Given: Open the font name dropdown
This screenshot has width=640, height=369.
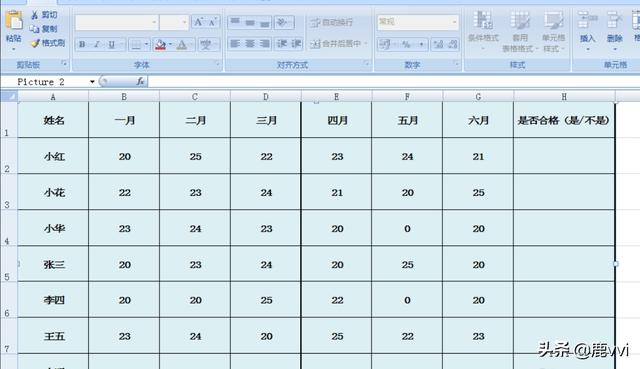Looking at the screenshot, I should 154,22.
